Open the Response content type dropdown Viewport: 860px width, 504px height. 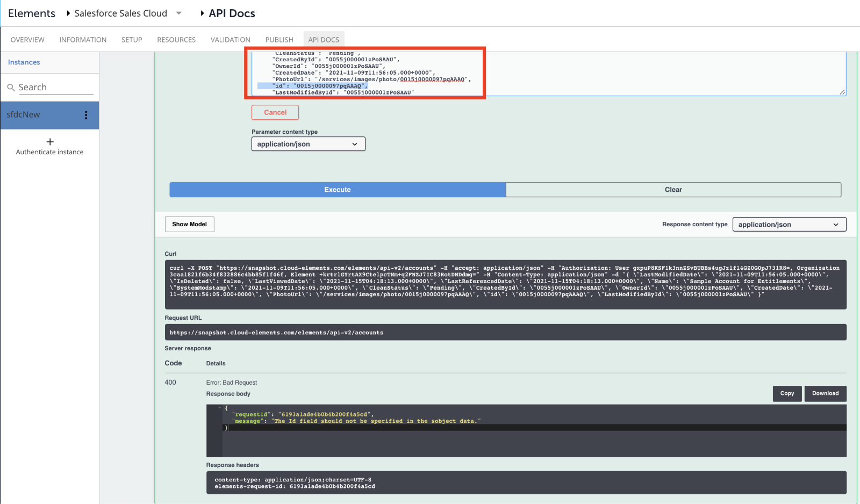[789, 225]
